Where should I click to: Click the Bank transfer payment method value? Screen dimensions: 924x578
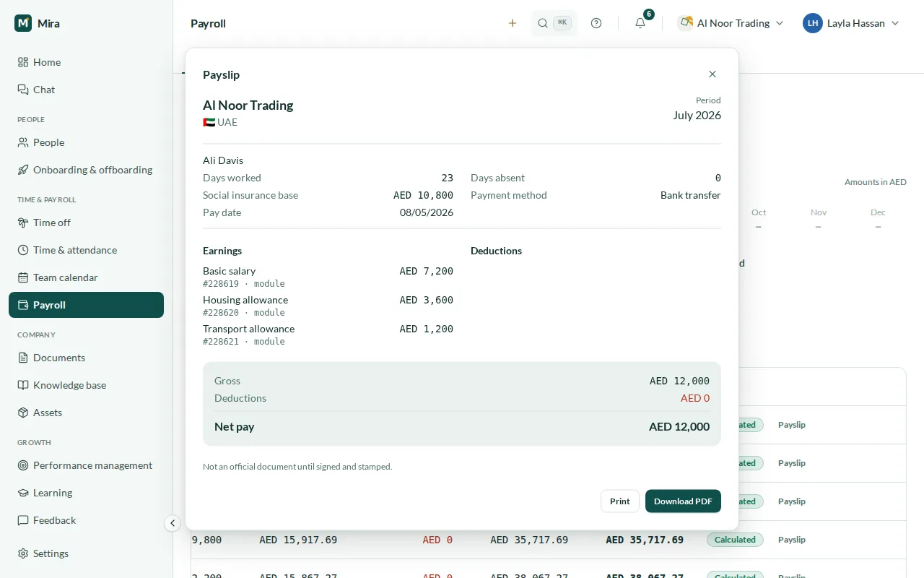pyautogui.click(x=691, y=195)
